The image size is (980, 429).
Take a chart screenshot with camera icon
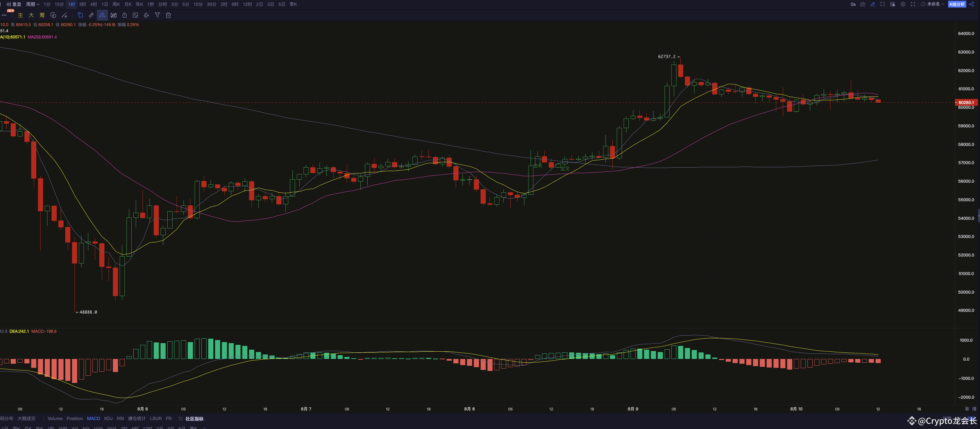862,4
